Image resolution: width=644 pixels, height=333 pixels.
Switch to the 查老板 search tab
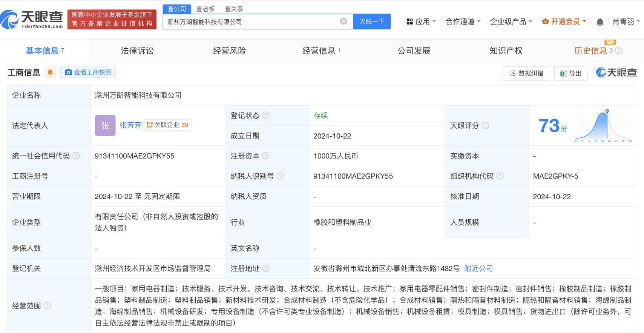[205, 9]
